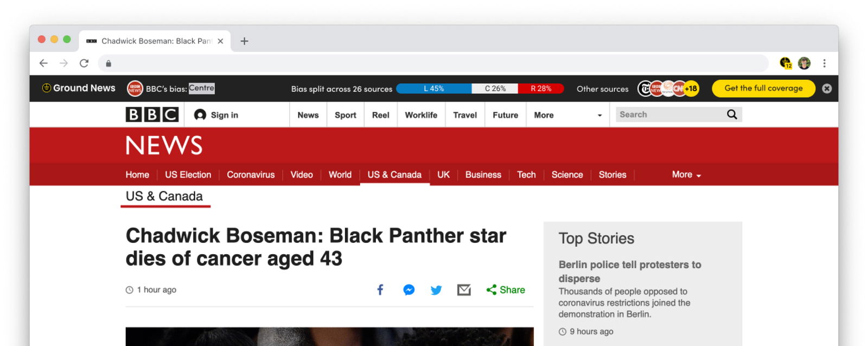Open the Chrome three-dot menu
868x346 pixels.
[824, 64]
